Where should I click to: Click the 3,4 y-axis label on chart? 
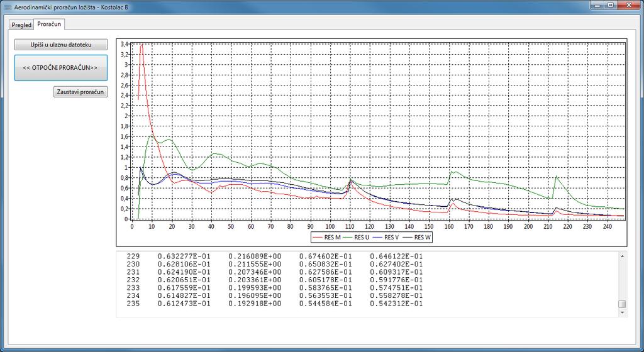click(x=125, y=44)
